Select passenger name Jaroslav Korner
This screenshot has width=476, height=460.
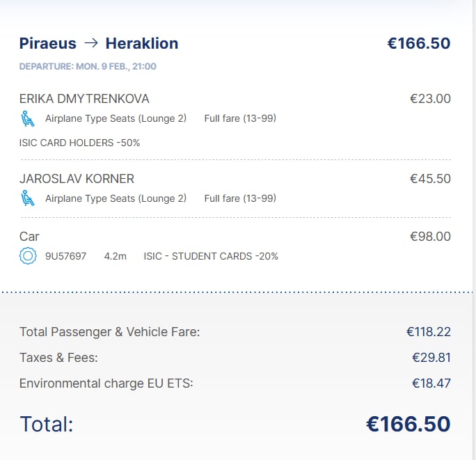(77, 179)
